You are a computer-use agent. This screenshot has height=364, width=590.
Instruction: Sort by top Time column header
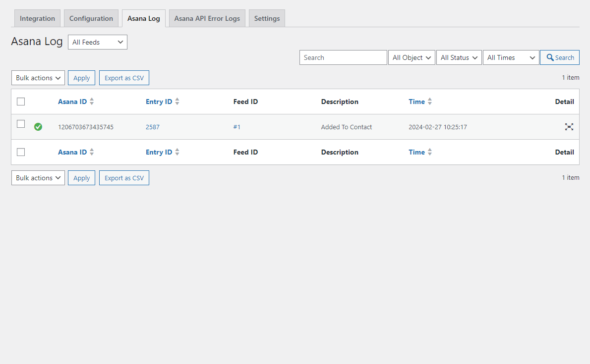pos(416,102)
